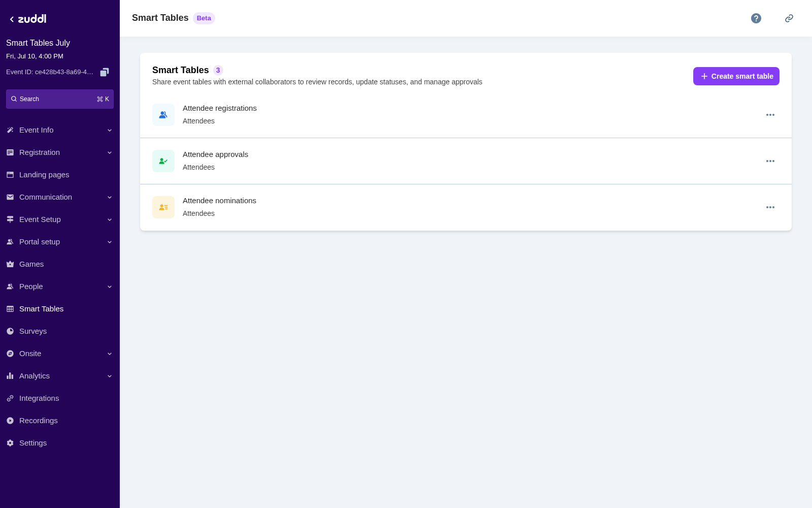Screen dimensions: 812x508
Task: Expand the Registration chevron
Action: point(110,152)
